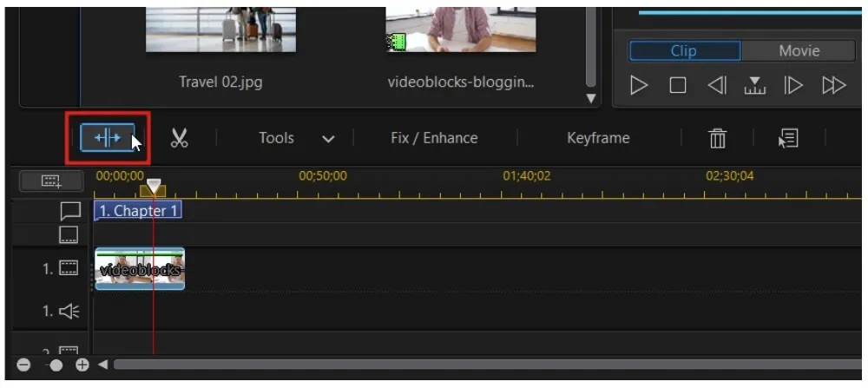Open the seek-by unit ruler button

click(x=754, y=85)
